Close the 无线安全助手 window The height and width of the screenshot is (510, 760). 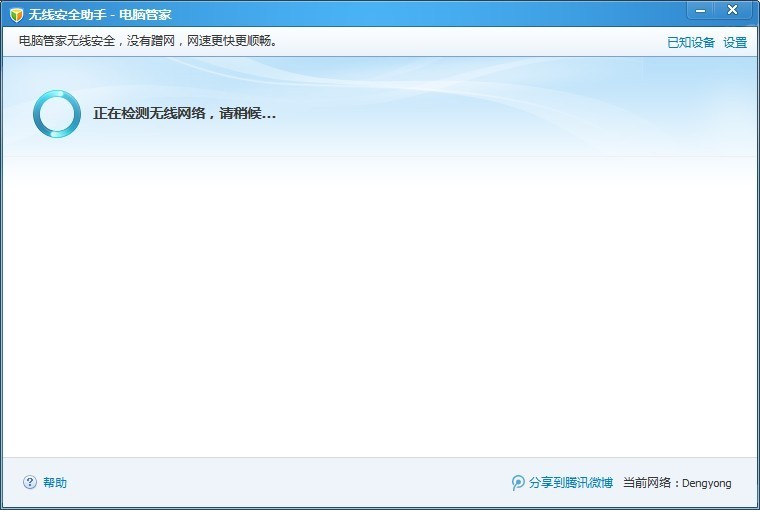(732, 10)
